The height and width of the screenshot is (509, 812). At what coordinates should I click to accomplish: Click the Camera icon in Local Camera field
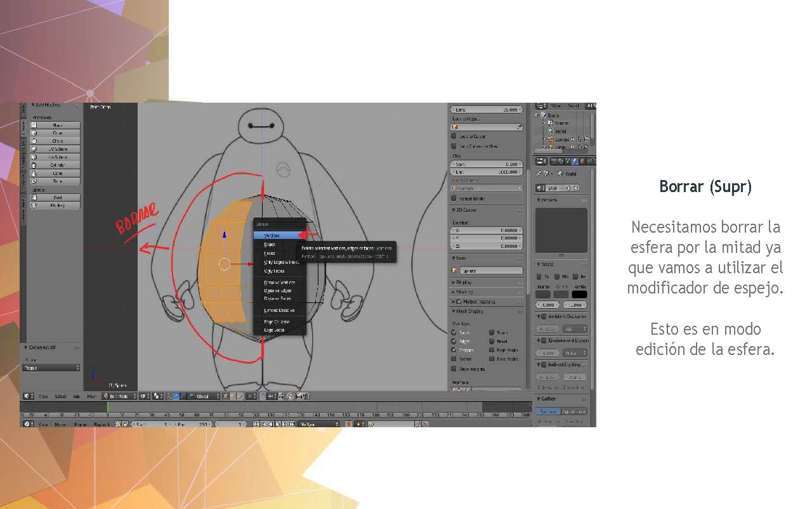[455, 188]
